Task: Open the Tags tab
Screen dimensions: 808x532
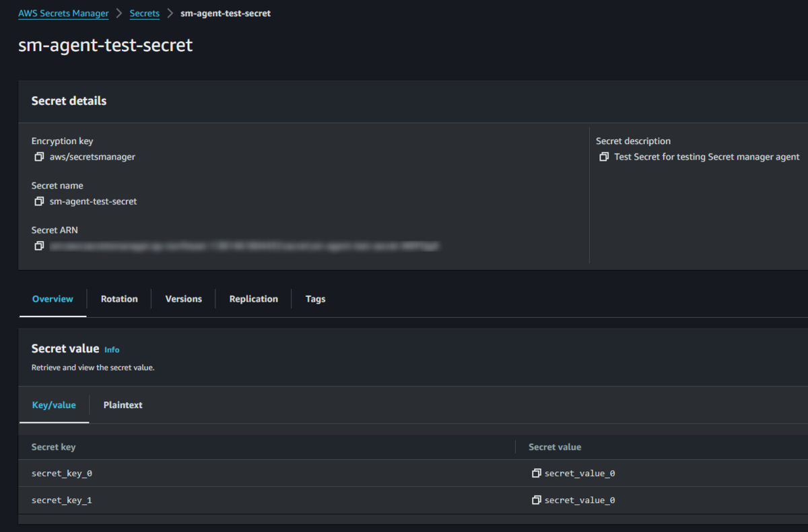Action: (x=314, y=298)
